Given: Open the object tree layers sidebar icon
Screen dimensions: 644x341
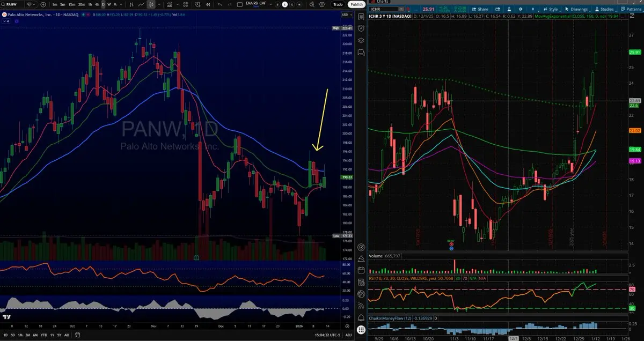Looking at the screenshot, I should [361, 40].
